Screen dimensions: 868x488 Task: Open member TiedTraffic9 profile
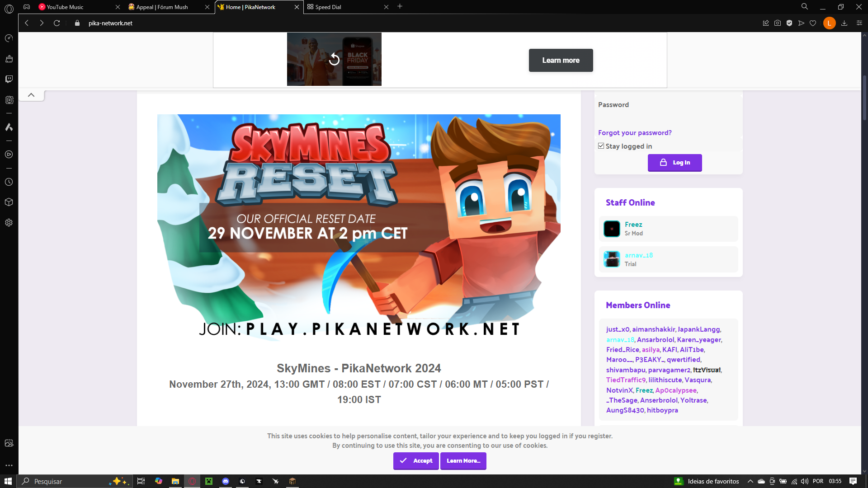pyautogui.click(x=626, y=380)
